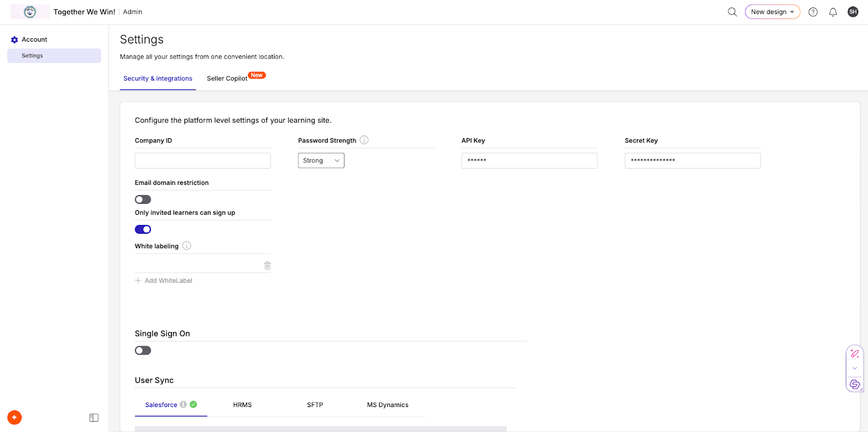This screenshot has height=432, width=868.
Task: Enable Email domain restriction toggle
Action: pos(143,199)
